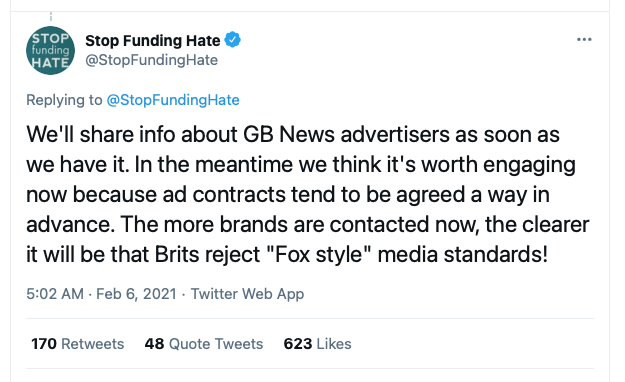Open the Stop Funding Hate profile avatar

pos(50,50)
